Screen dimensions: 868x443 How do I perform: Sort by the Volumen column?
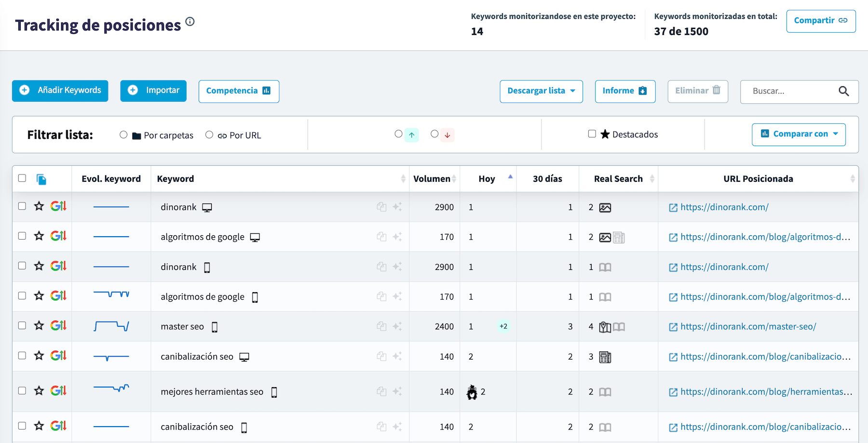(434, 179)
